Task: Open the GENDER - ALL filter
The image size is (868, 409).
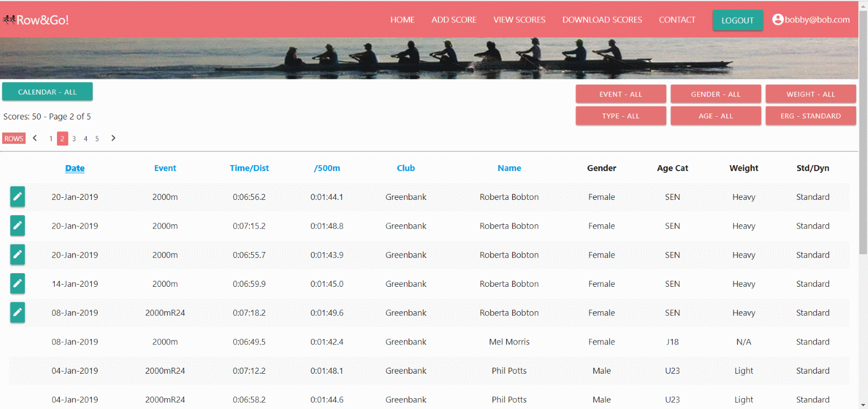Action: click(716, 94)
